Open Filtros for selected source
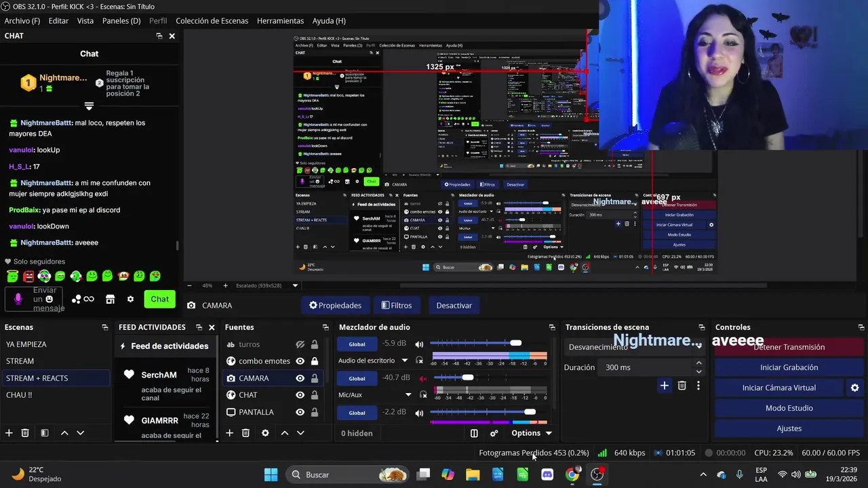 click(x=397, y=306)
